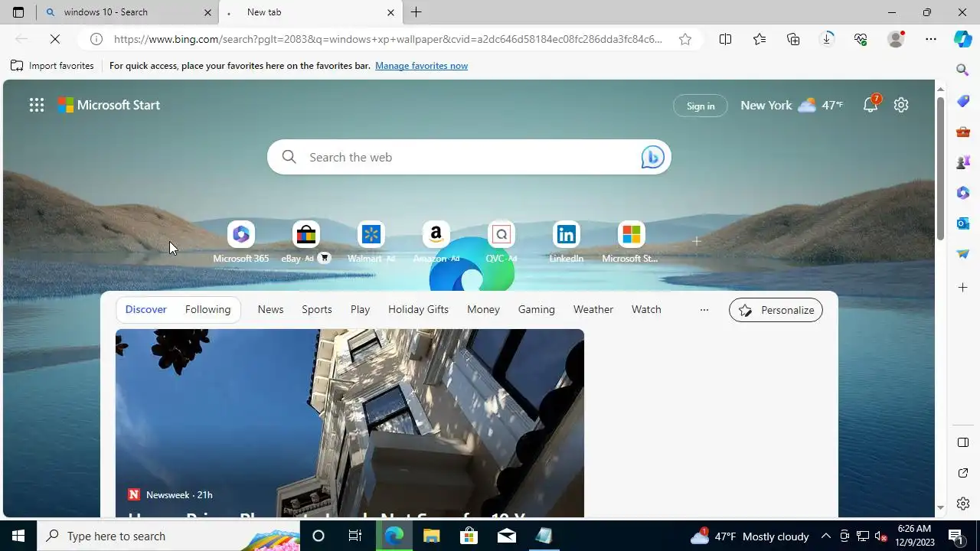
Task: Open the Watch category
Action: tap(646, 309)
